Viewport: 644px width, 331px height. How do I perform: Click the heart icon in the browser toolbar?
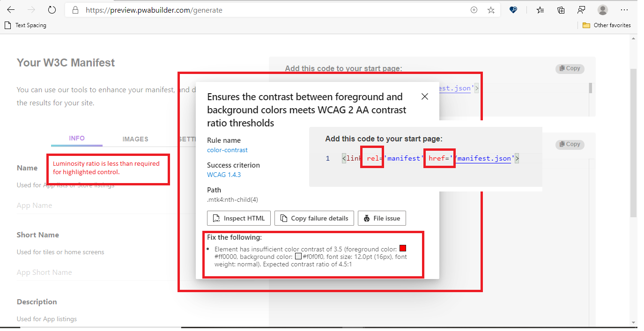(513, 9)
